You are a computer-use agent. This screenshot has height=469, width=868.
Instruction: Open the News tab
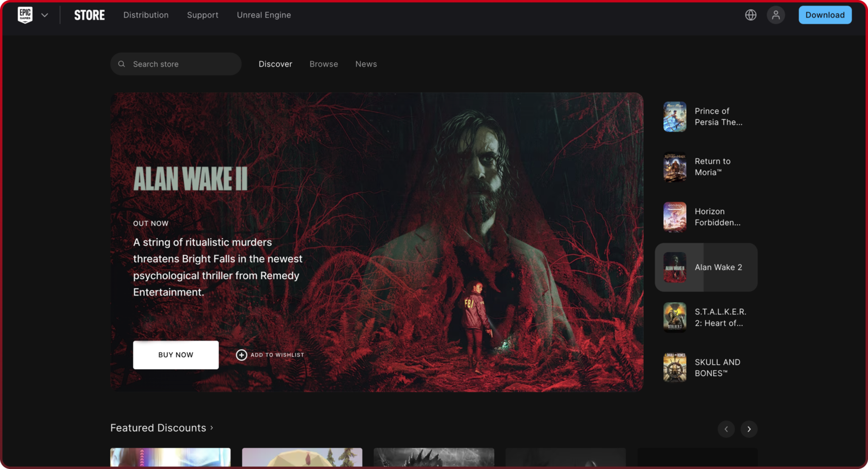(x=366, y=64)
